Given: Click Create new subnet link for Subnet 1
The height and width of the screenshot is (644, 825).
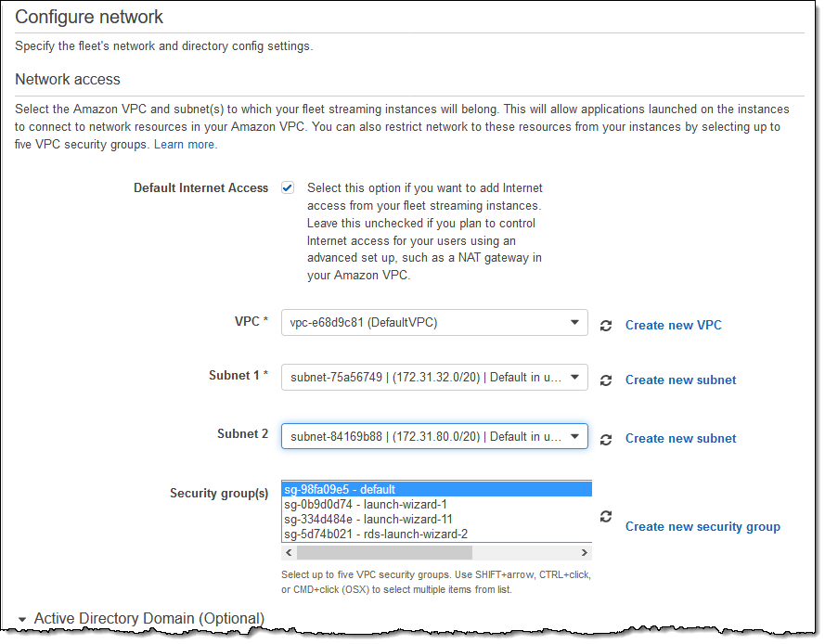Looking at the screenshot, I should coord(680,380).
